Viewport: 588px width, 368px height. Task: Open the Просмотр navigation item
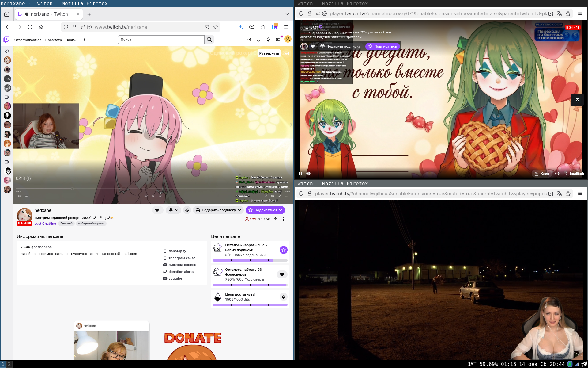point(53,40)
